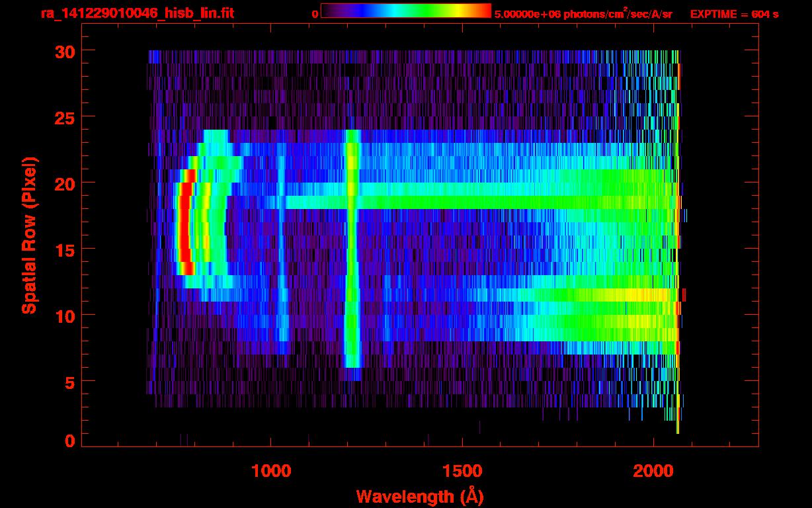Click the Spatial Row (Pixel) axis title

pyautogui.click(x=29, y=235)
